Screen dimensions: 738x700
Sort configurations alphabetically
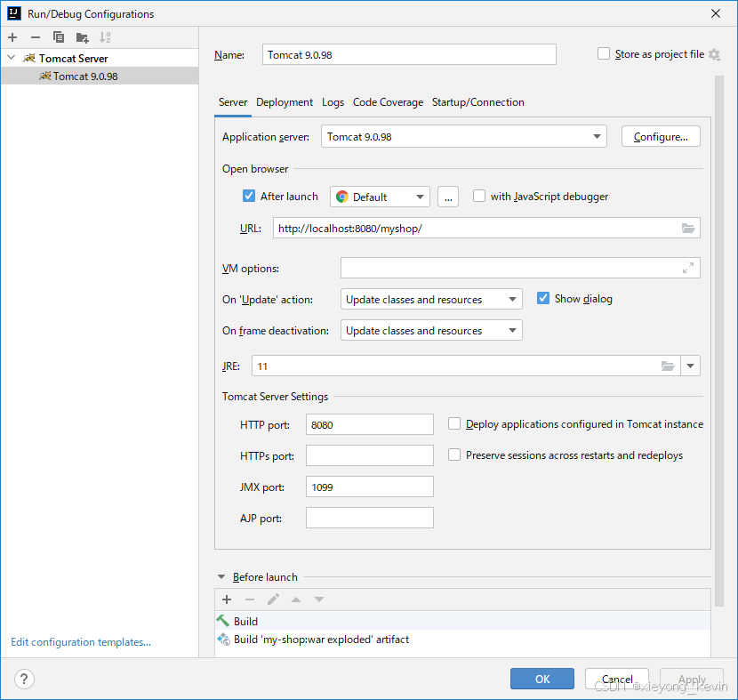[x=105, y=37]
